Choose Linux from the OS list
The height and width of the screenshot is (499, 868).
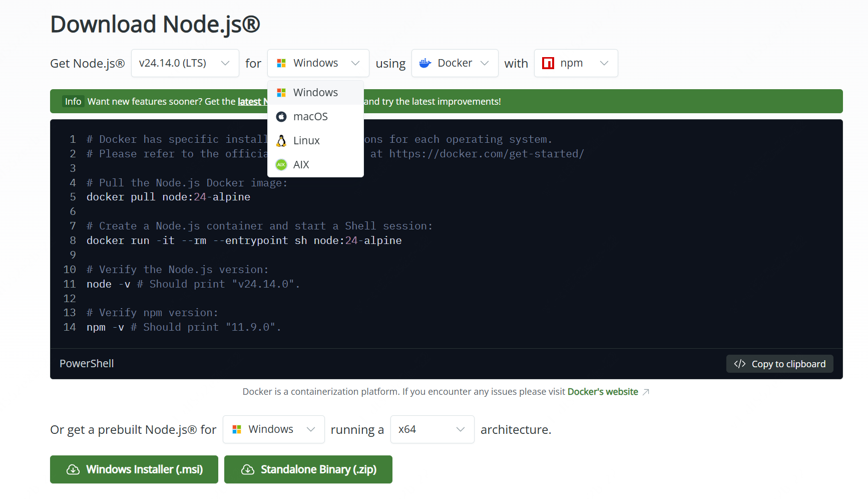tap(306, 141)
